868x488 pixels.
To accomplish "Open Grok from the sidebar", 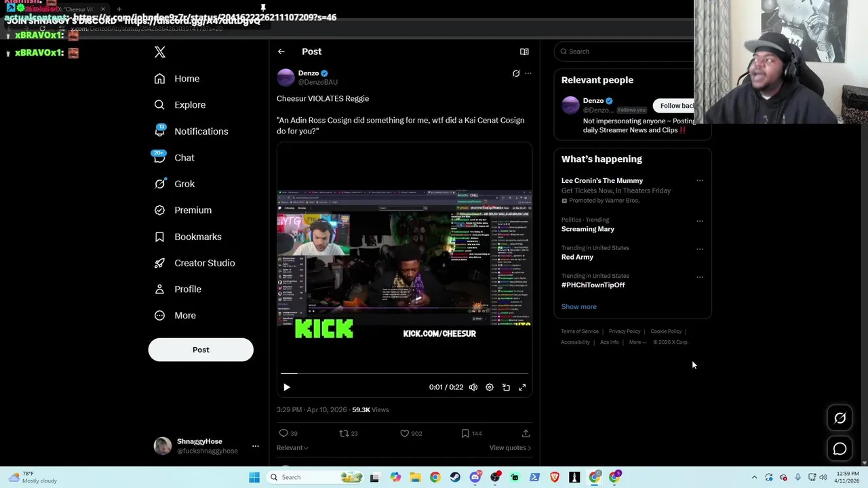I will [174, 184].
